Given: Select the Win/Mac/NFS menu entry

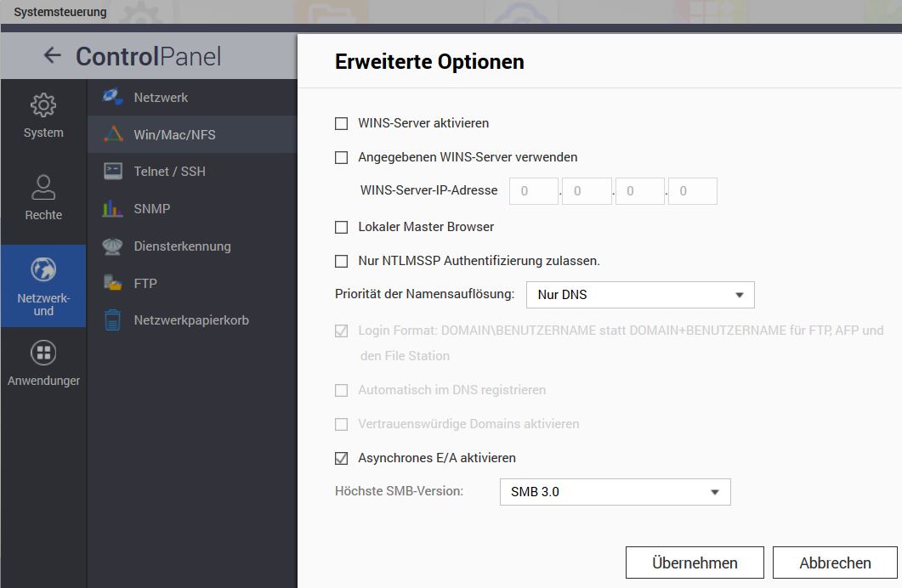Looking at the screenshot, I should pyautogui.click(x=192, y=134).
